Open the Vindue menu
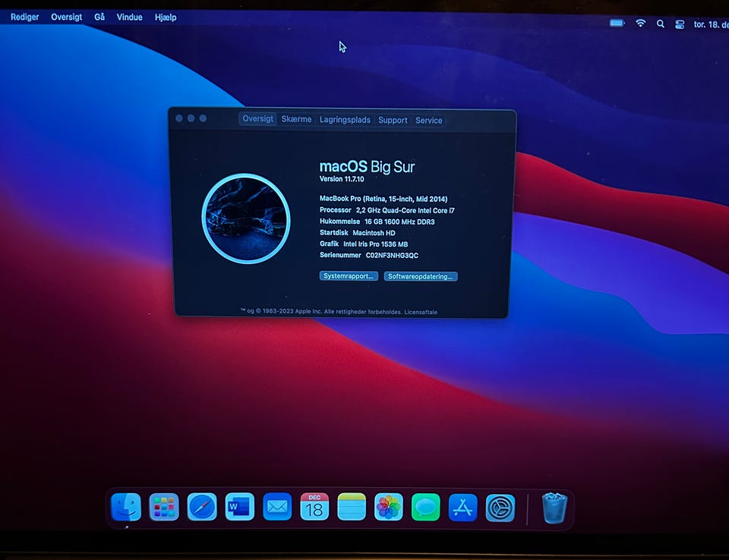729x560 pixels. tap(129, 17)
